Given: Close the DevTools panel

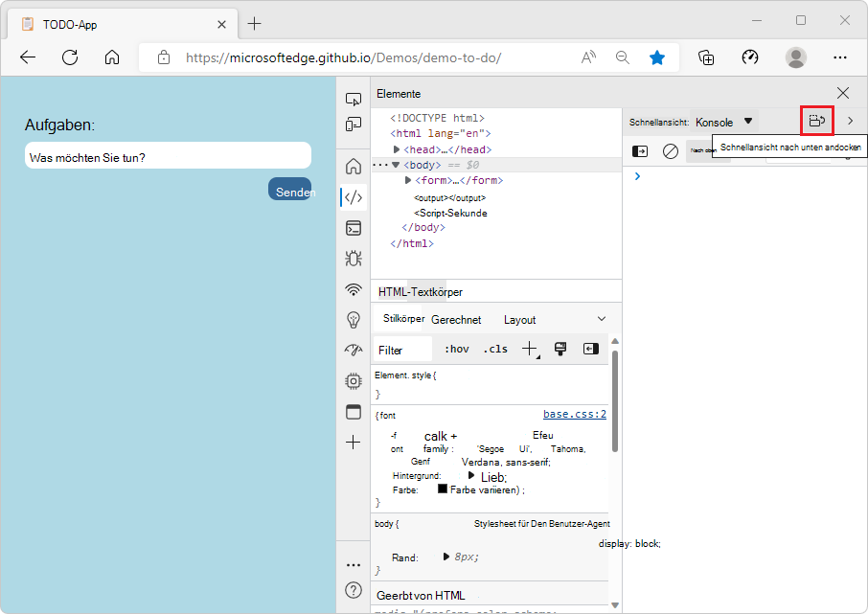Looking at the screenshot, I should tap(842, 93).
